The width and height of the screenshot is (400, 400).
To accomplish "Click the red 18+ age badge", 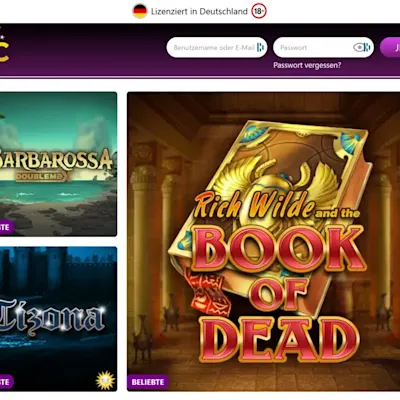I will (x=259, y=11).
